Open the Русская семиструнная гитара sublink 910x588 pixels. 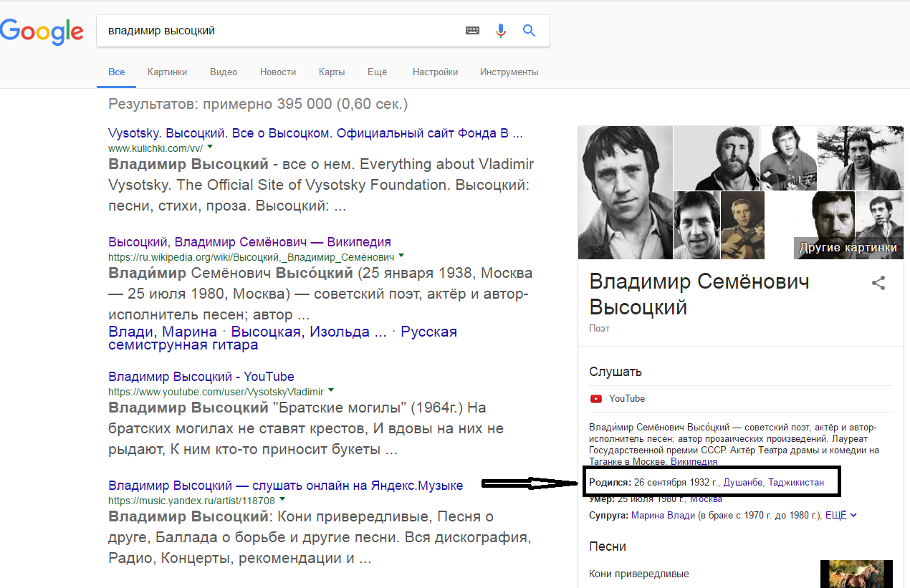[x=282, y=338]
